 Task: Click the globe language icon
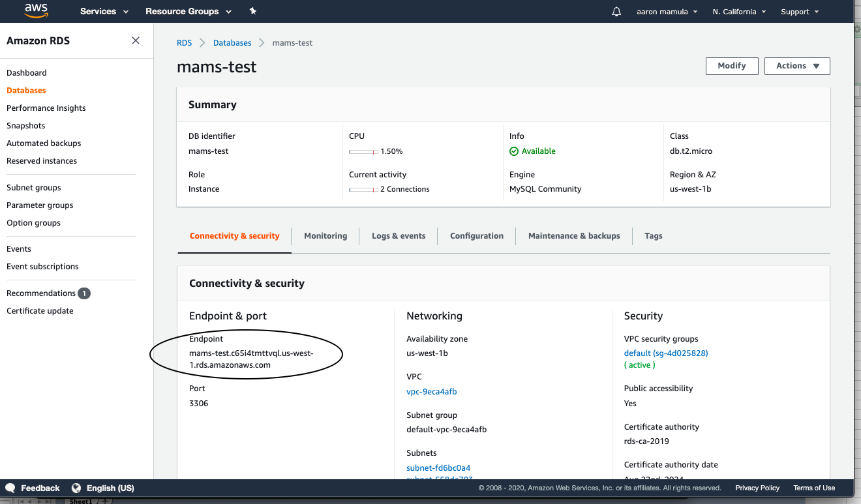point(76,488)
